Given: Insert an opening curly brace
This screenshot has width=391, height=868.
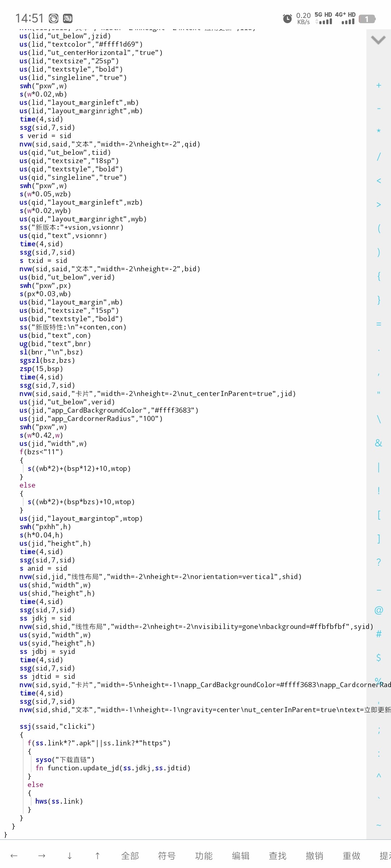Looking at the screenshot, I should point(379,276).
